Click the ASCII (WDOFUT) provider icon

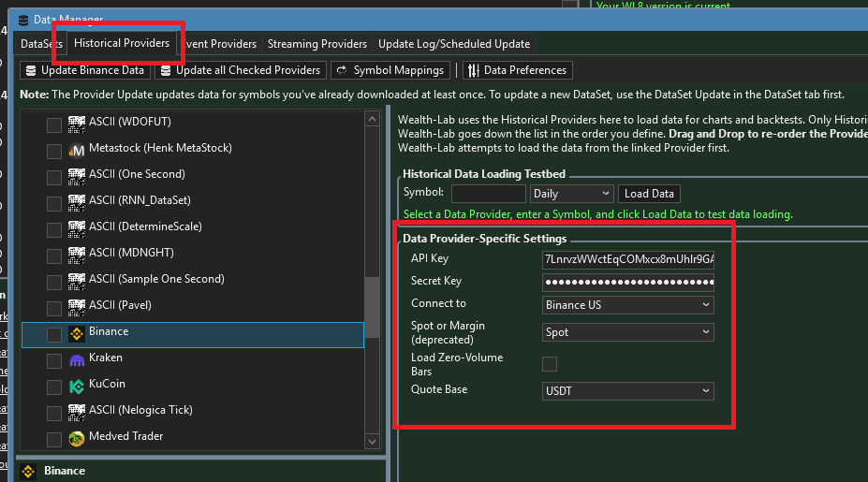click(x=77, y=124)
